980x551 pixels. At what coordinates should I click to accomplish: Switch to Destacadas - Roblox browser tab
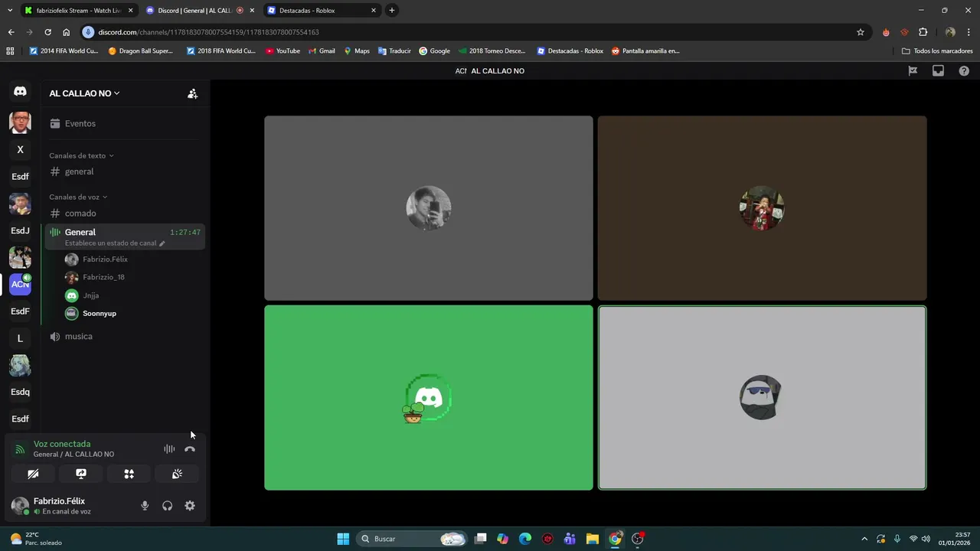[x=322, y=11]
